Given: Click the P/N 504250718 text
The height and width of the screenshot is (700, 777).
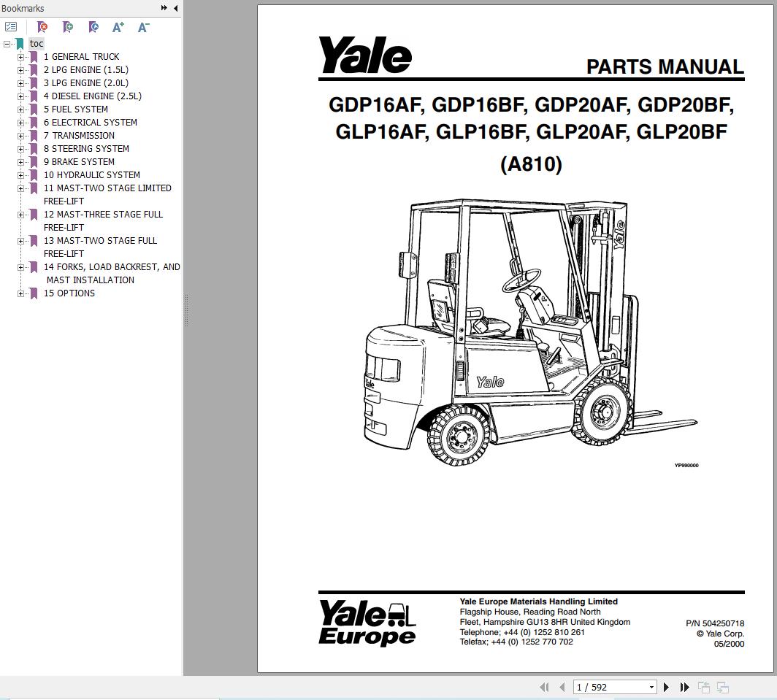Looking at the screenshot, I should pos(714,623).
